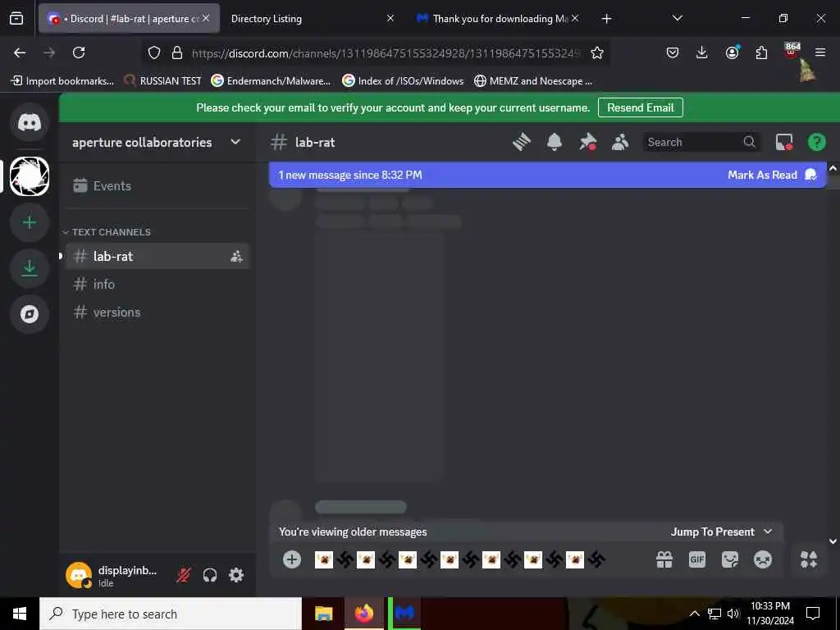Open the Discord inbox icon
This screenshot has width=840, height=630.
[783, 142]
